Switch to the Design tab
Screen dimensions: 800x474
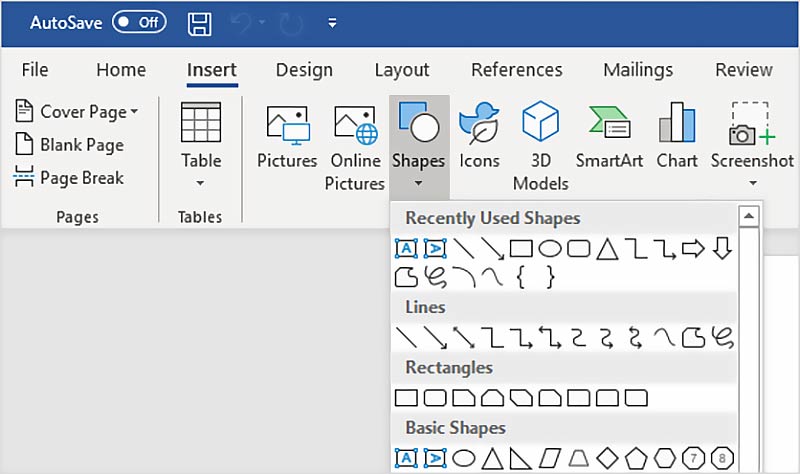pos(304,70)
